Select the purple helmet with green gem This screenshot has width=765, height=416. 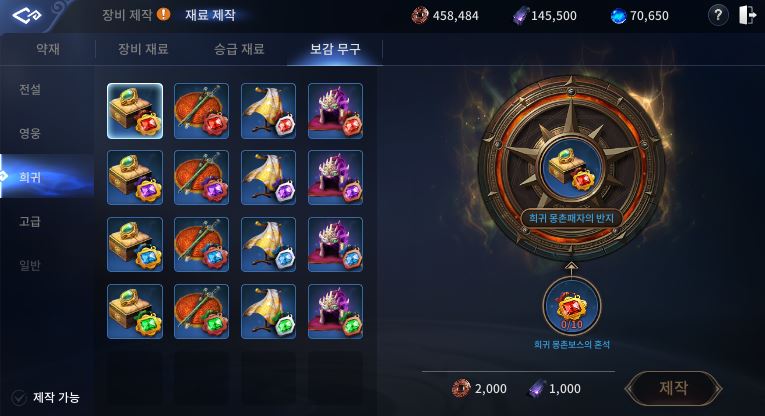pos(335,311)
